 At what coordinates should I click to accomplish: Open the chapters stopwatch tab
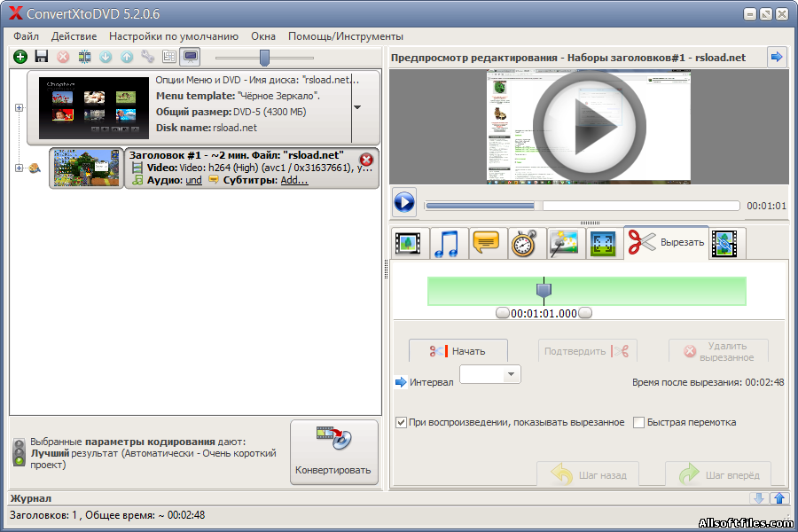click(526, 243)
